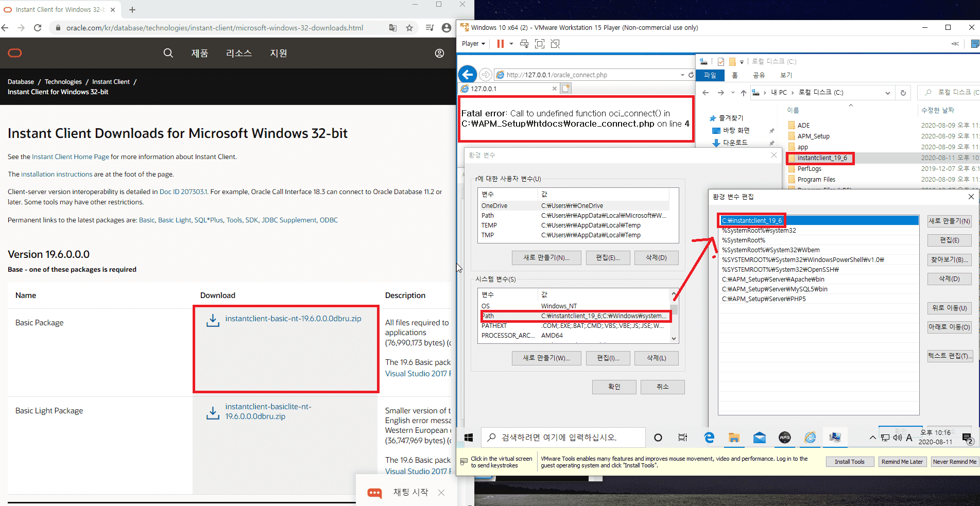Select the C:\instantclient_19_6 path entry

818,221
